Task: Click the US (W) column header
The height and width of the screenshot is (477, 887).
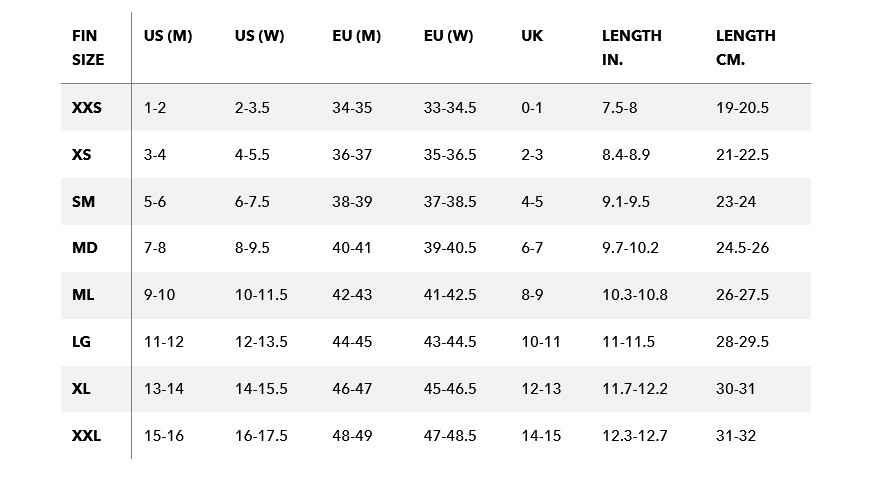Action: coord(259,36)
